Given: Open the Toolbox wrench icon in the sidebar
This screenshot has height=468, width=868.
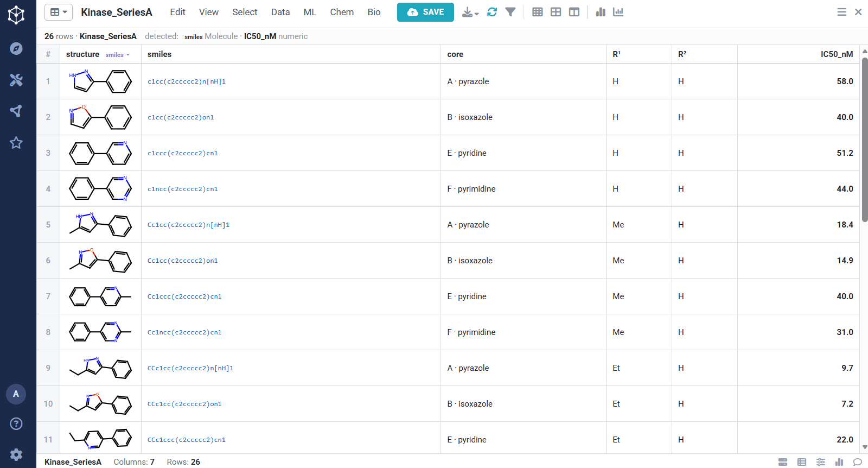Looking at the screenshot, I should point(16,80).
